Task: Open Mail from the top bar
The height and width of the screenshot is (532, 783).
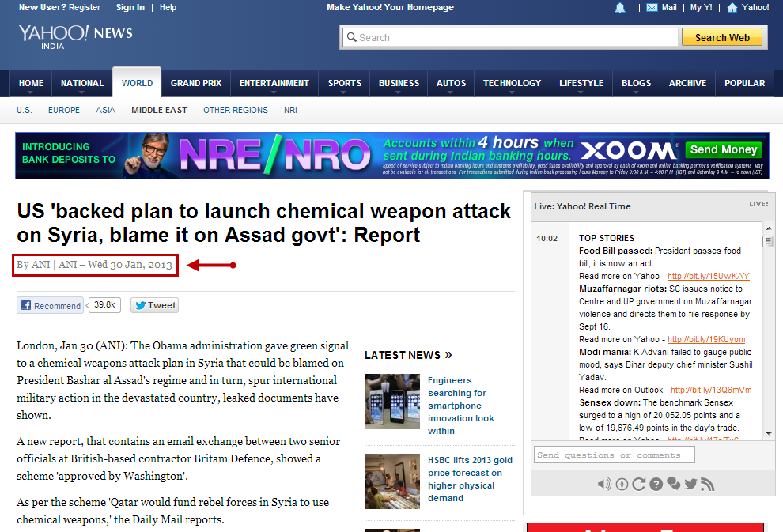Action: tap(662, 7)
